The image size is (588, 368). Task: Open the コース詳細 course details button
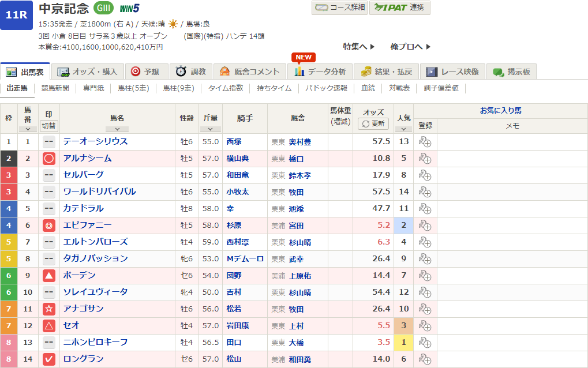(339, 7)
